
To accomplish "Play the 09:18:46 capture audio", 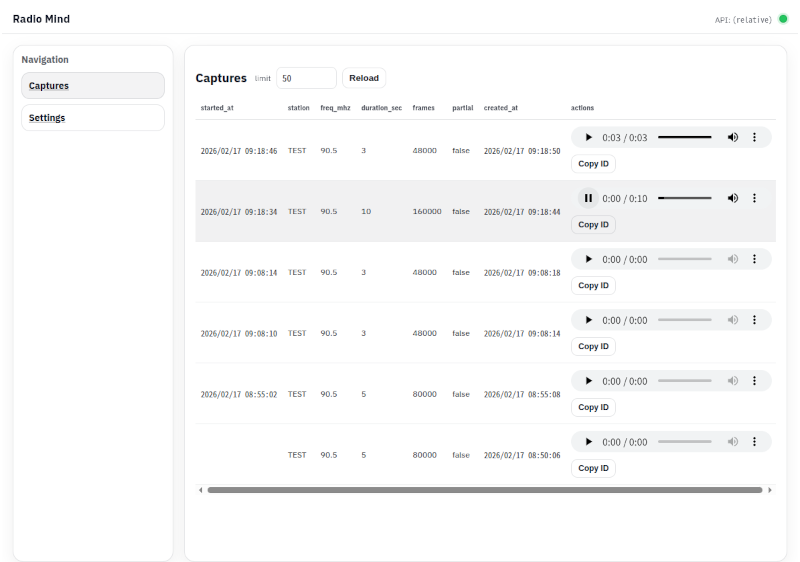I will tap(588, 137).
